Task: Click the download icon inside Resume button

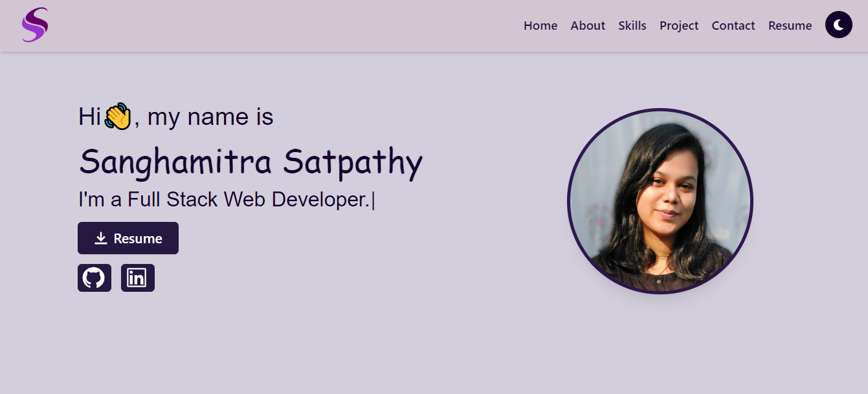Action: point(100,238)
